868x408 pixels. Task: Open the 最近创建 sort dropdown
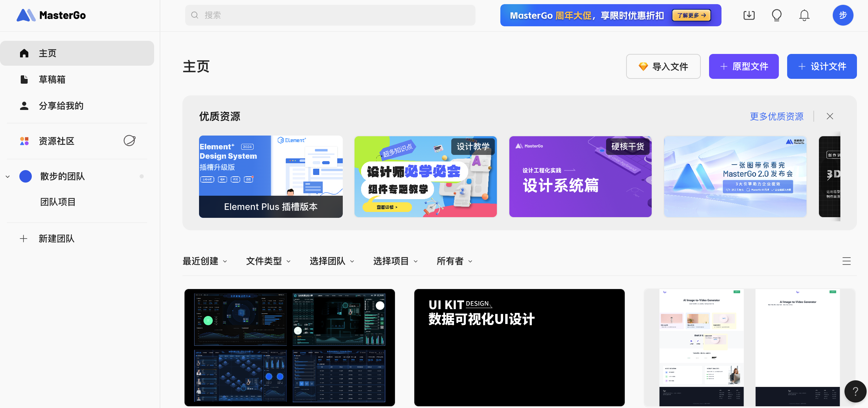(205, 261)
